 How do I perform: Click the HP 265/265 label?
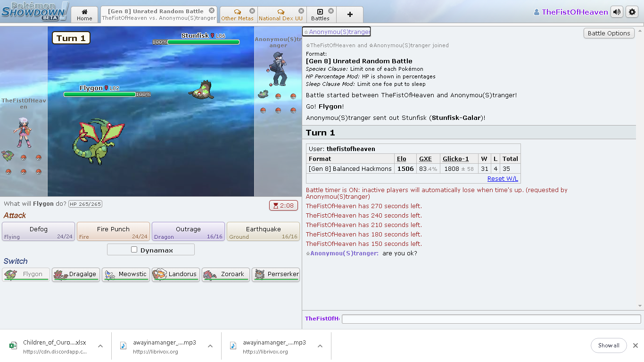pos(85,204)
